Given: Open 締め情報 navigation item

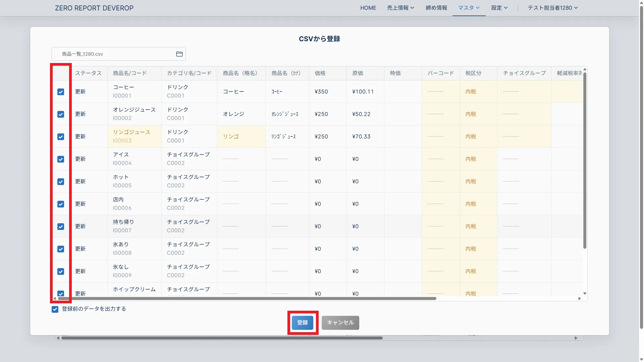Looking at the screenshot, I should pyautogui.click(x=436, y=8).
